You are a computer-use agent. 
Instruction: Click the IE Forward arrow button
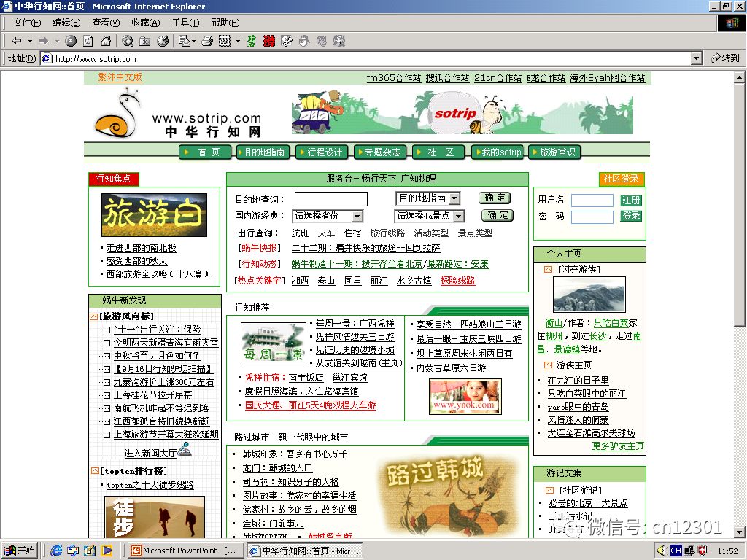click(44, 42)
